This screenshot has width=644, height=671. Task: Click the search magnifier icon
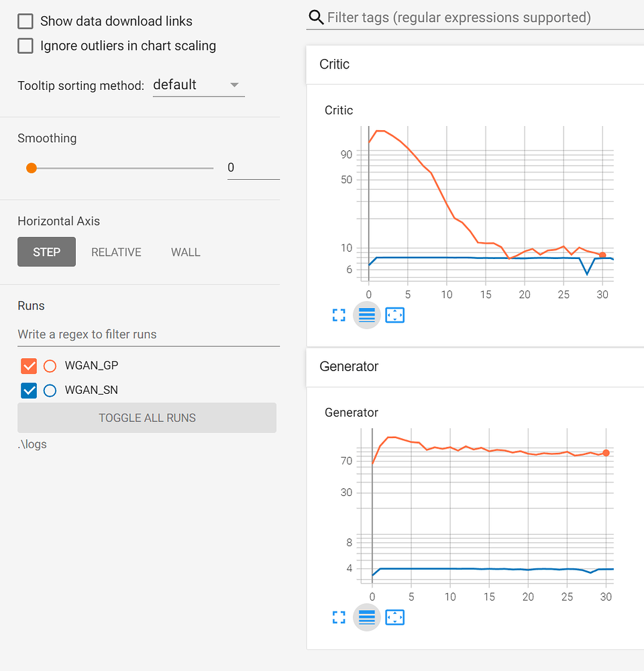(x=316, y=17)
